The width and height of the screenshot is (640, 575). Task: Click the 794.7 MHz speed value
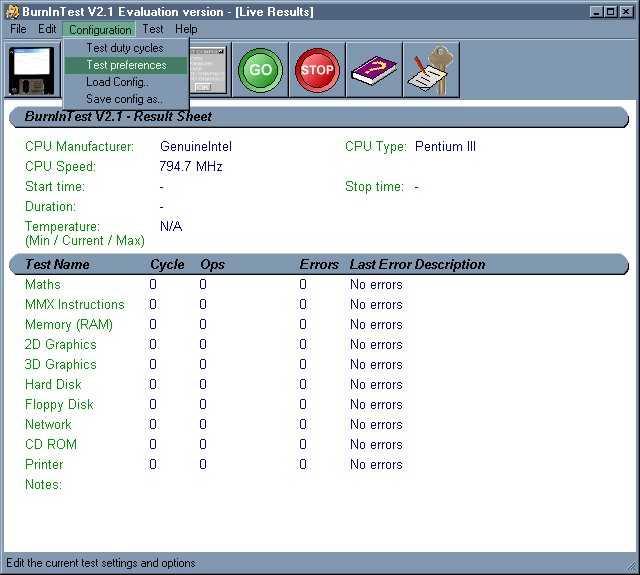coord(191,167)
